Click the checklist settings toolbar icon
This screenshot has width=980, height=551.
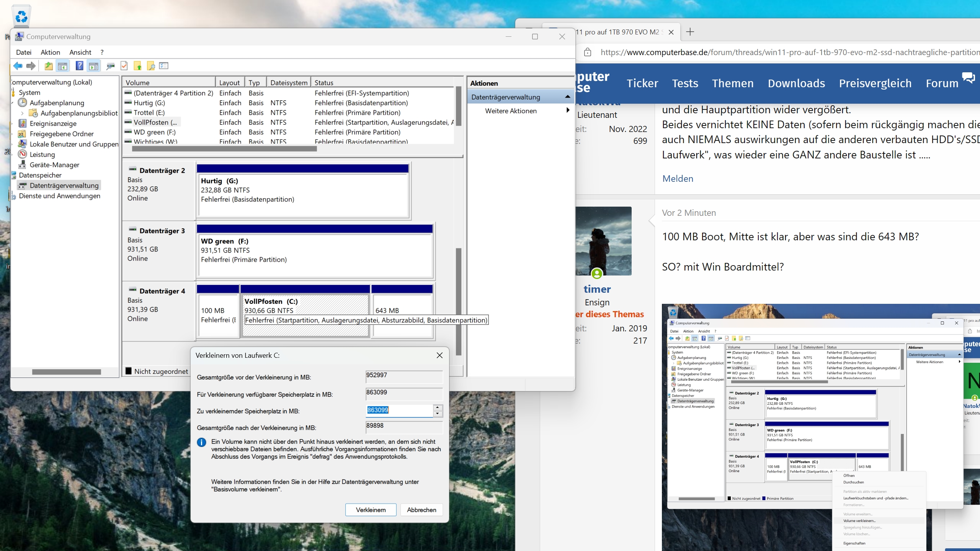[164, 66]
